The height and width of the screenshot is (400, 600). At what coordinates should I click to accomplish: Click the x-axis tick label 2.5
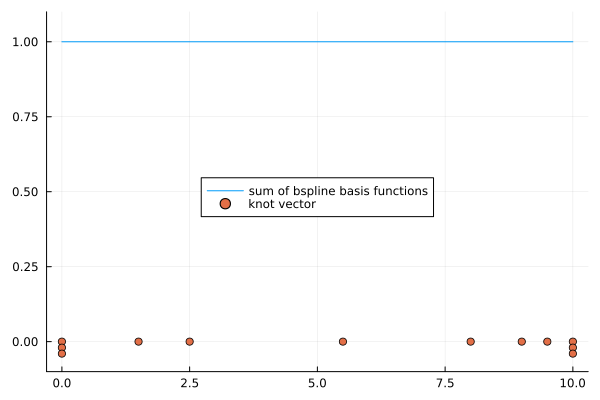pyautogui.click(x=189, y=382)
